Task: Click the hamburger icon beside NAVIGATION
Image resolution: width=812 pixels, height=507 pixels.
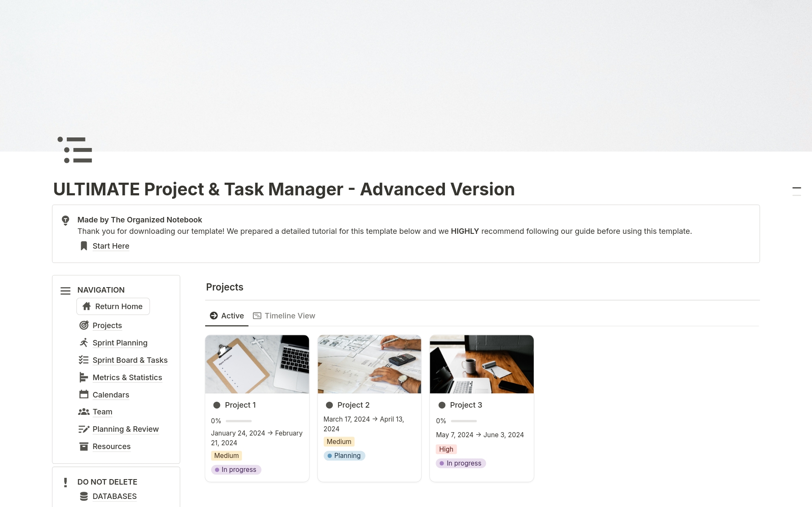Action: coord(65,290)
